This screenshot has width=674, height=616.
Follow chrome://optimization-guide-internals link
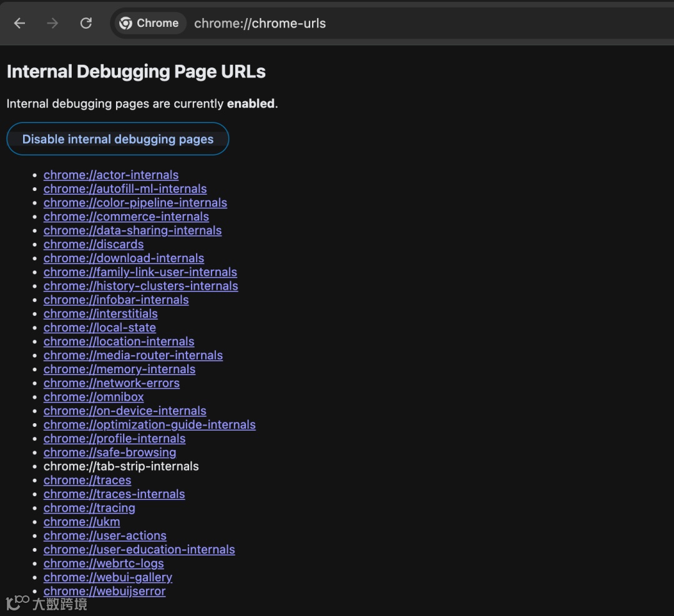150,424
